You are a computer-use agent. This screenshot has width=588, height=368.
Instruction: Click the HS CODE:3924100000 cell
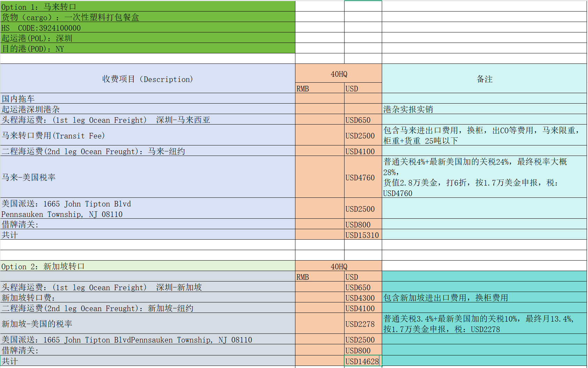point(147,28)
